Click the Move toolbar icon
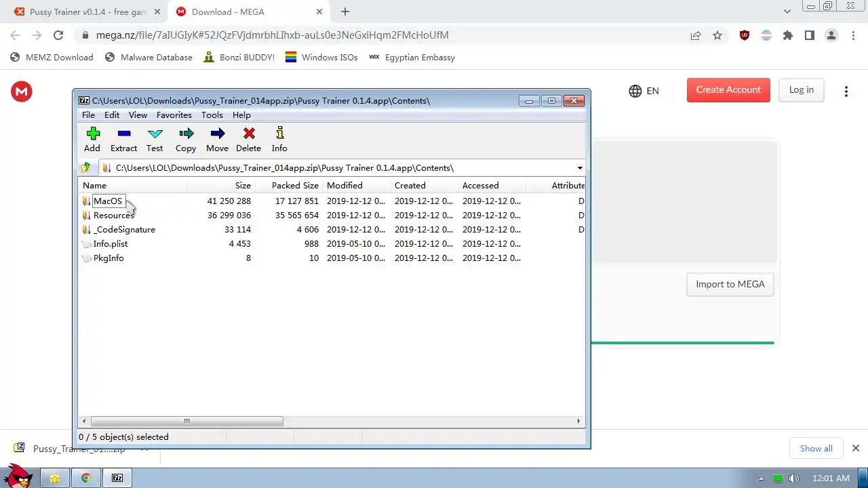 (217, 140)
